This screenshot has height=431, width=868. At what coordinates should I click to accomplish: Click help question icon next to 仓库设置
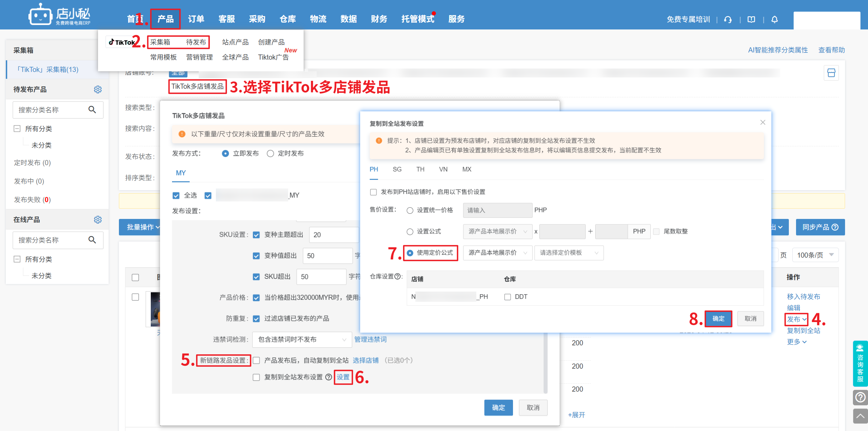pos(398,276)
